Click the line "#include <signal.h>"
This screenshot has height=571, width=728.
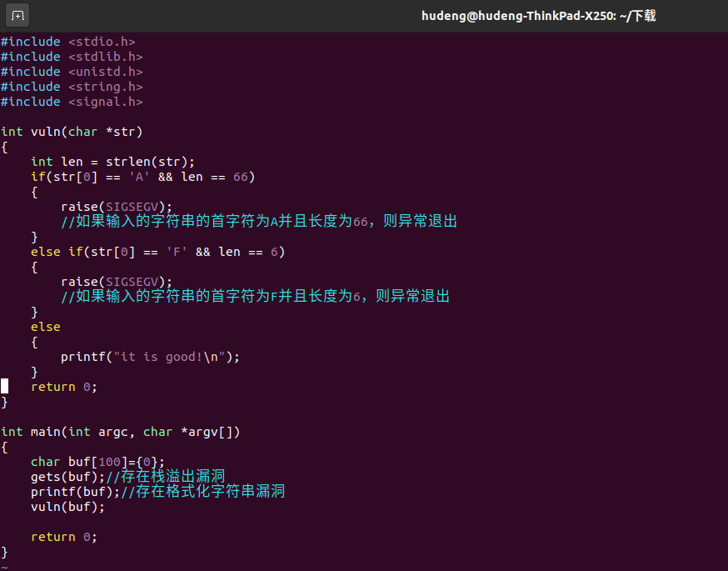point(71,101)
